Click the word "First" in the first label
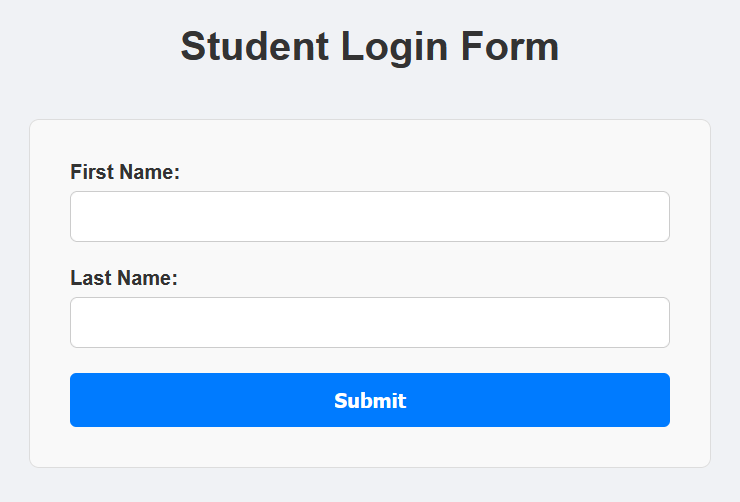The height and width of the screenshot is (502, 740). pyautogui.click(x=92, y=172)
